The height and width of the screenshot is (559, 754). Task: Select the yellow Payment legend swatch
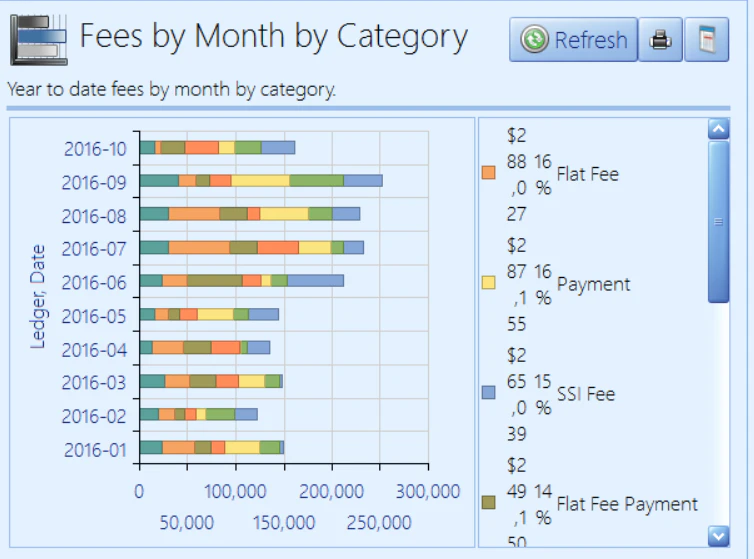489,283
